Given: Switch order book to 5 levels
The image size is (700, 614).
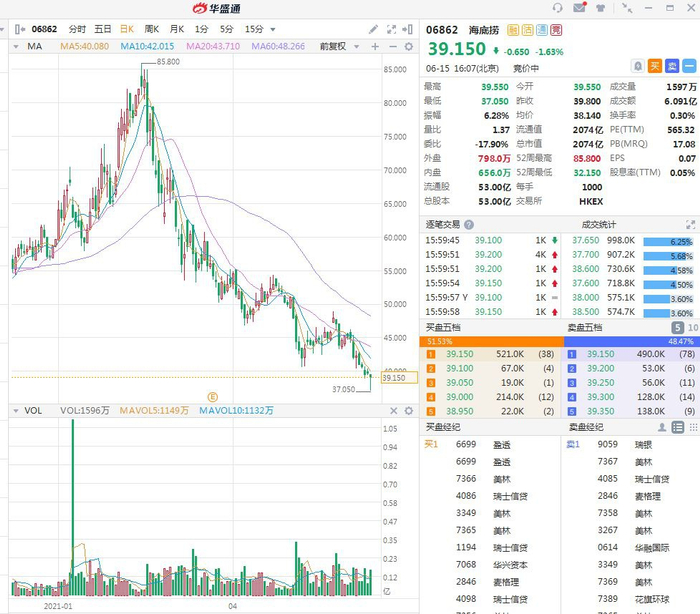Looking at the screenshot, I should (677, 328).
